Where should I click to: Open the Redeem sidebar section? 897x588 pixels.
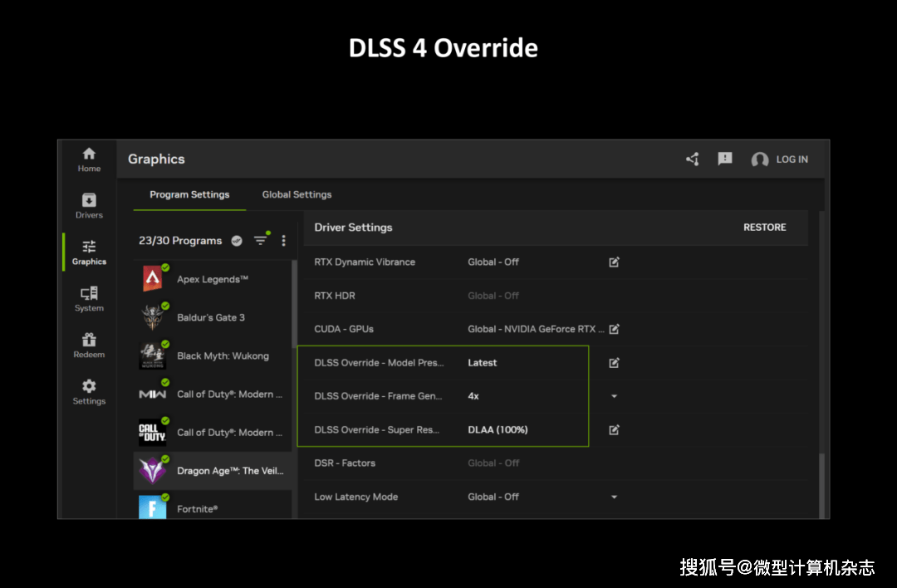tap(89, 345)
